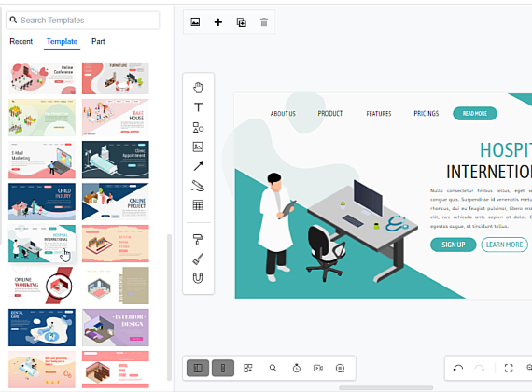Screen dimensions: 532x392
Task: Toggle the second highlighted panel button
Action: click(223, 368)
